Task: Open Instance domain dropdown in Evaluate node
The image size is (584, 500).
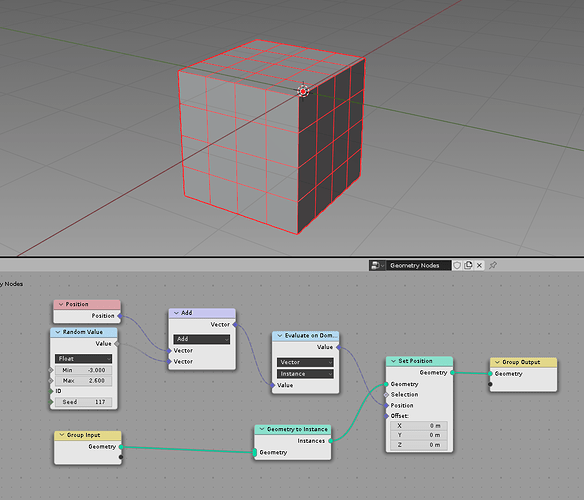Action: (x=305, y=374)
